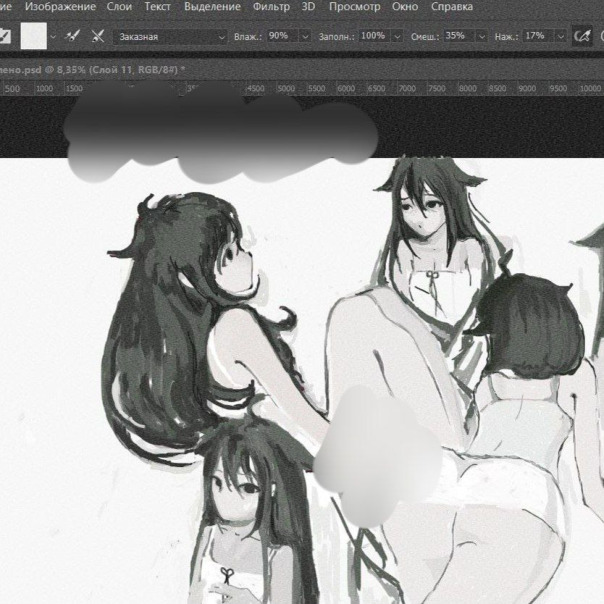The image size is (604, 604).
Task: Click the Влаж.: label
Action: click(x=248, y=37)
